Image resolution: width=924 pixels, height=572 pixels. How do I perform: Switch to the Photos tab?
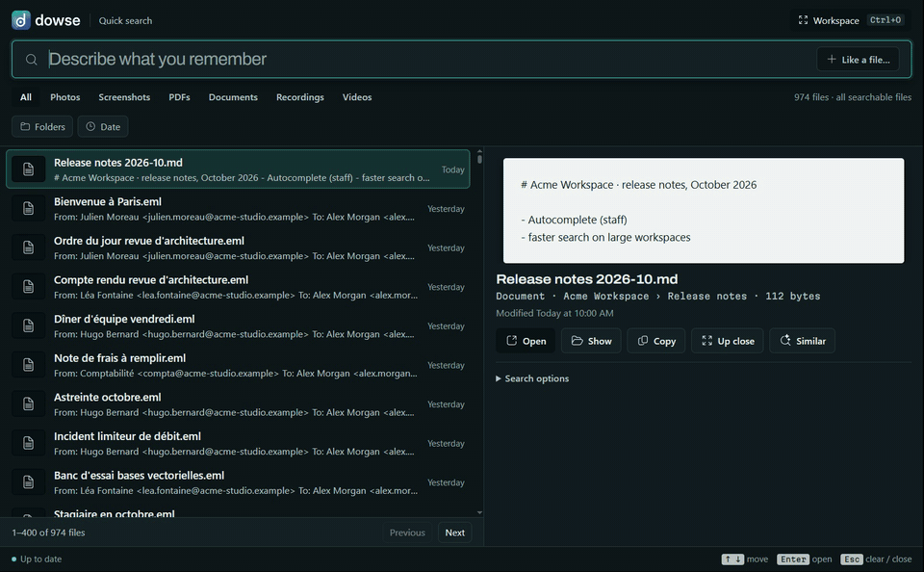click(x=64, y=97)
